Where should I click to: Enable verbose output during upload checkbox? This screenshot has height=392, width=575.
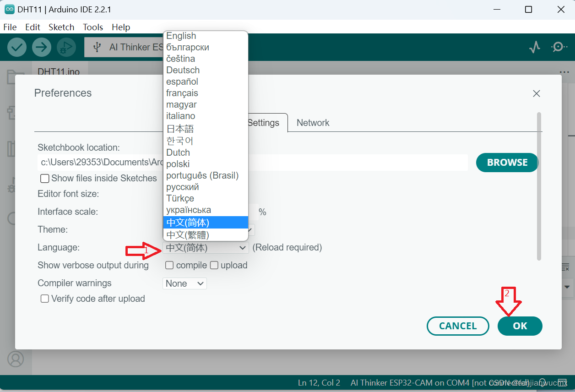(x=214, y=265)
